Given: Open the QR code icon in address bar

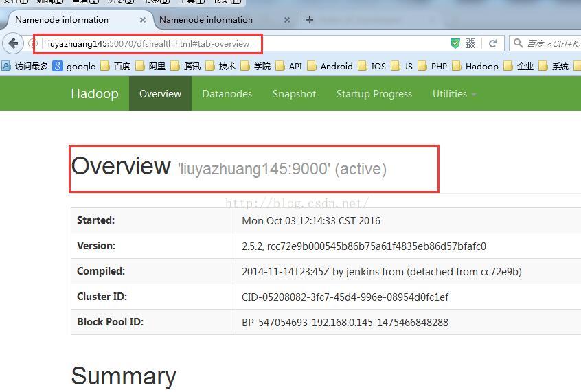Looking at the screenshot, I should [x=470, y=43].
